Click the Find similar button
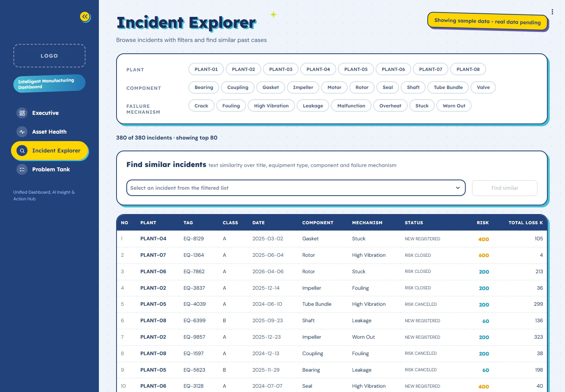Viewport: 565px width, 392px height. click(505, 188)
